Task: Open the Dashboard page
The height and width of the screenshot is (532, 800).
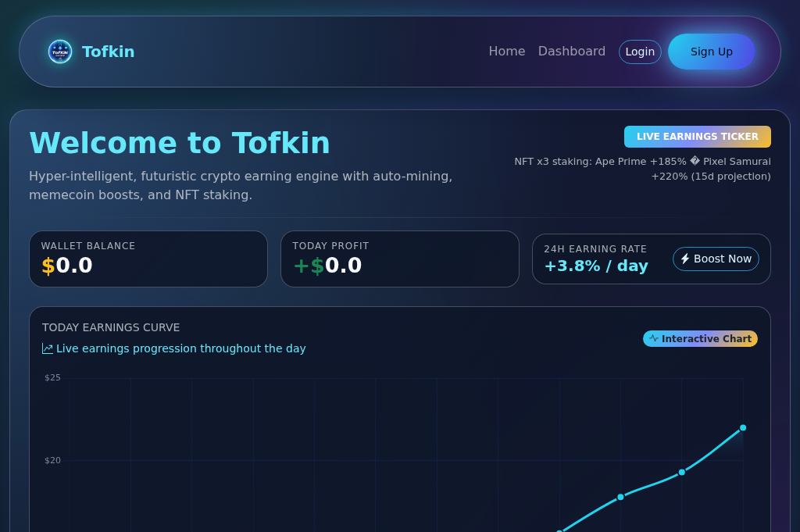Action: pos(572,52)
